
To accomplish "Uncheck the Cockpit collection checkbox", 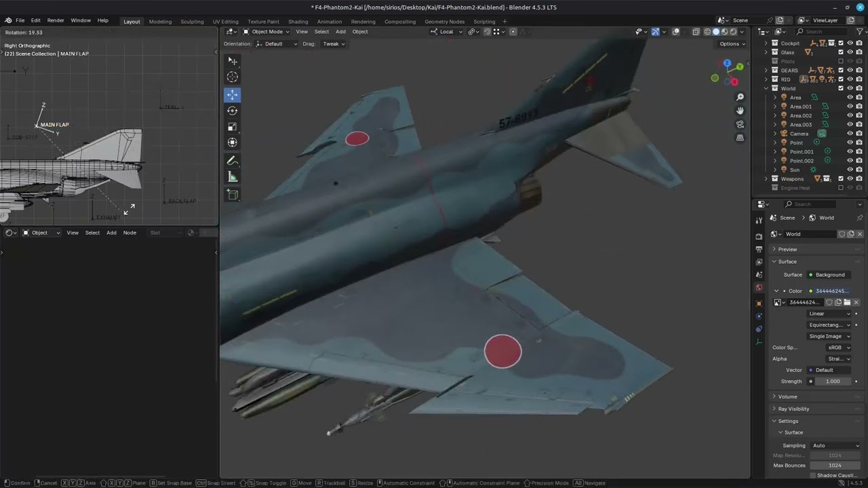I will [x=841, y=43].
